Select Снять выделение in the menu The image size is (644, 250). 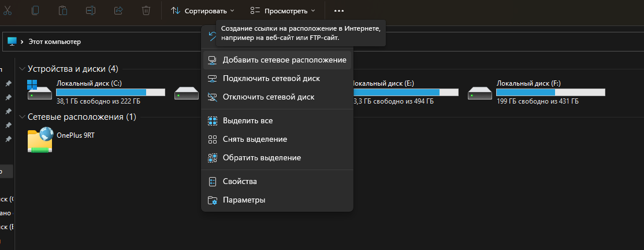tap(277, 139)
